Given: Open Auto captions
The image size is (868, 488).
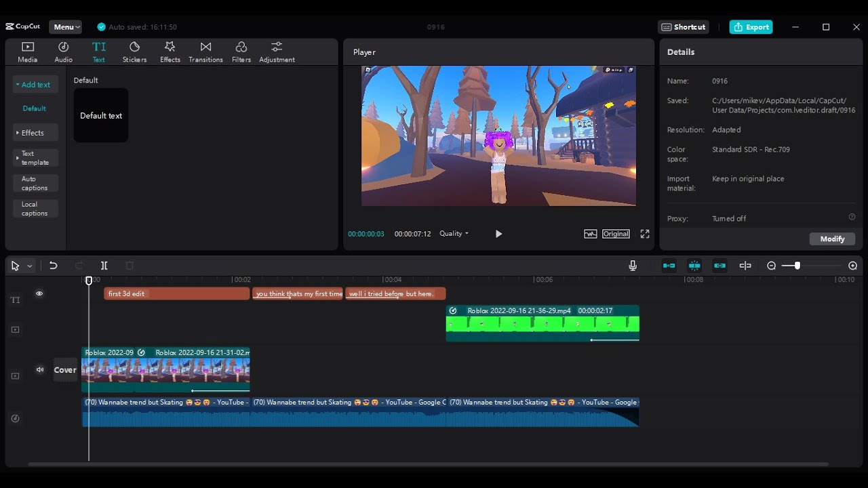Looking at the screenshot, I should point(35,184).
